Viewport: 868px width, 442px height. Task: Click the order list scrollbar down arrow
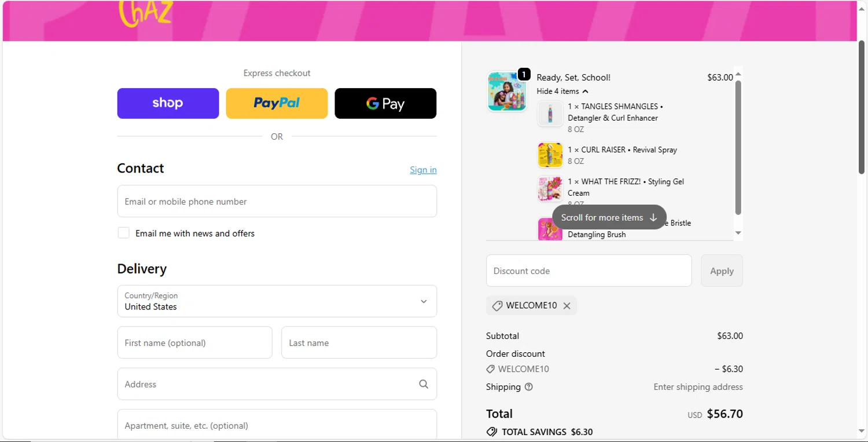[738, 233]
